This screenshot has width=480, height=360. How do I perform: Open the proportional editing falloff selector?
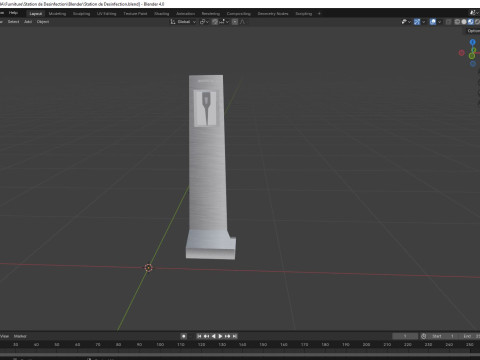pos(243,22)
